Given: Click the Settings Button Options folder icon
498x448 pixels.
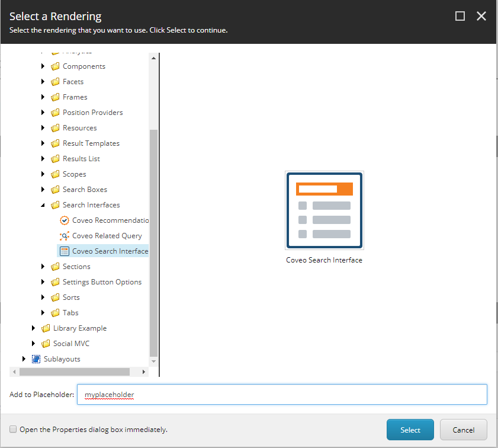Looking at the screenshot, I should tap(54, 281).
